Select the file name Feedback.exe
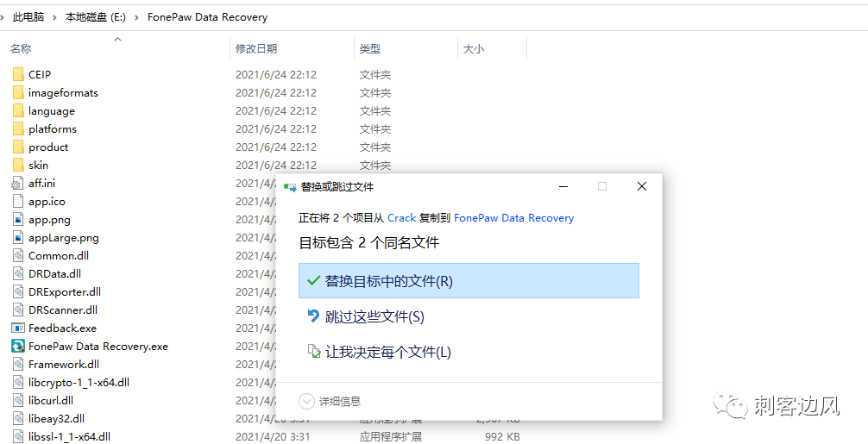The height and width of the screenshot is (444, 868). click(x=62, y=328)
